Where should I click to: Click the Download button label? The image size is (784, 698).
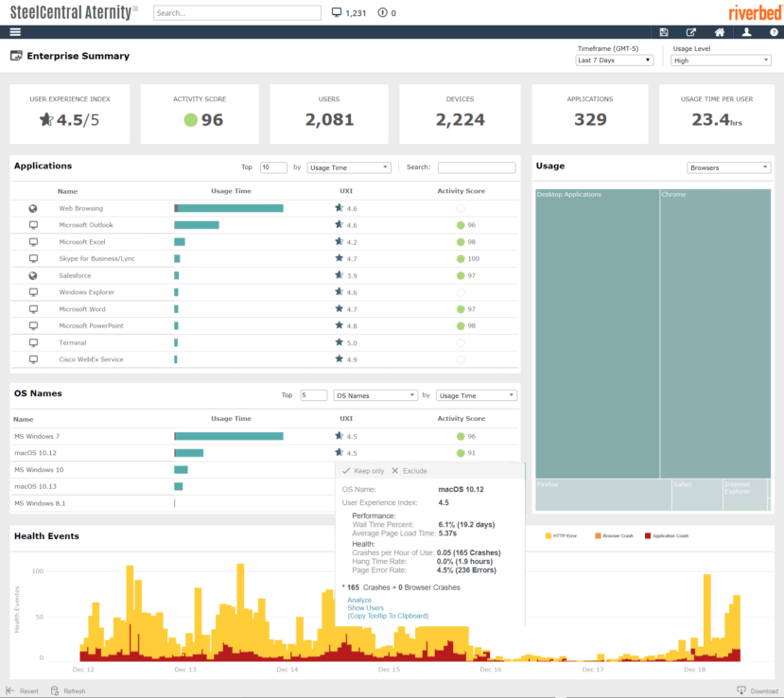764,691
